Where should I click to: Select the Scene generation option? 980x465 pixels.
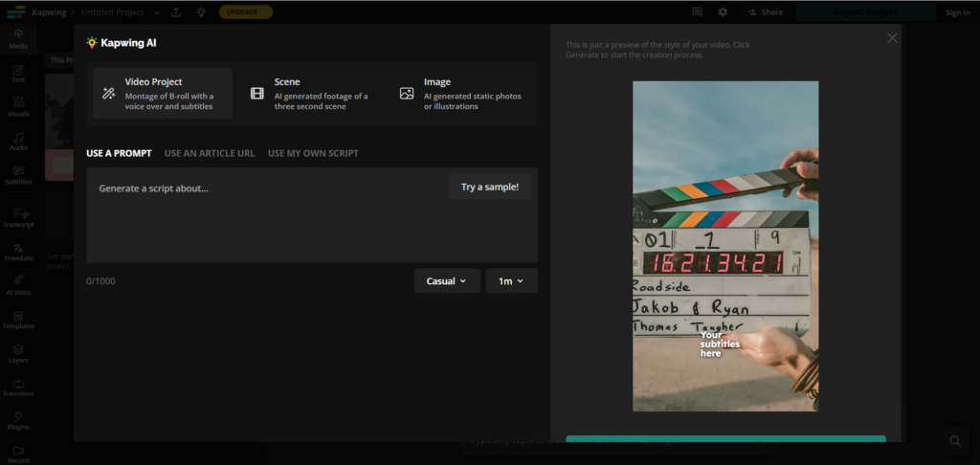(x=312, y=93)
